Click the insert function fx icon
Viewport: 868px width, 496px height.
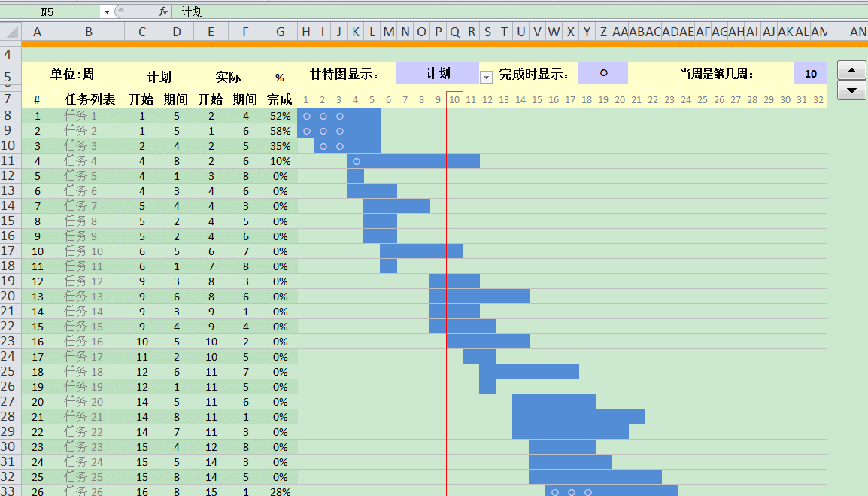pyautogui.click(x=163, y=11)
